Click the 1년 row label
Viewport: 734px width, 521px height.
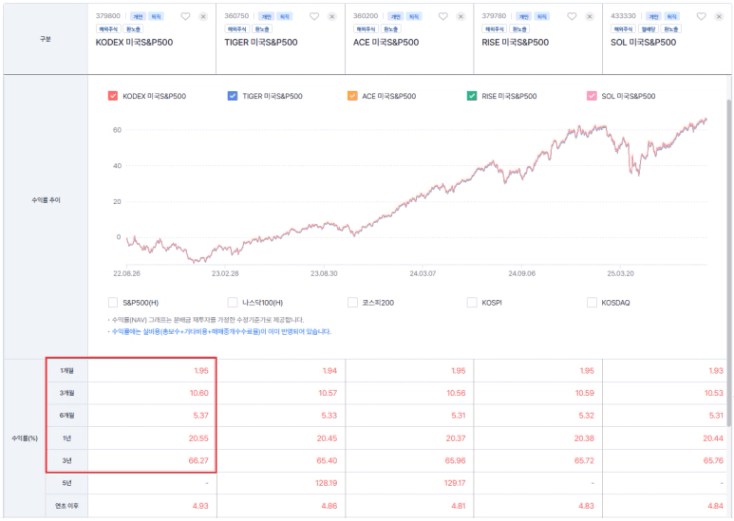[x=67, y=439]
